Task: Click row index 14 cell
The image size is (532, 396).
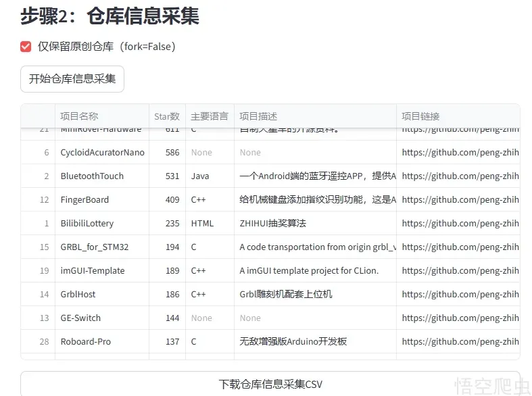Action: click(38, 294)
